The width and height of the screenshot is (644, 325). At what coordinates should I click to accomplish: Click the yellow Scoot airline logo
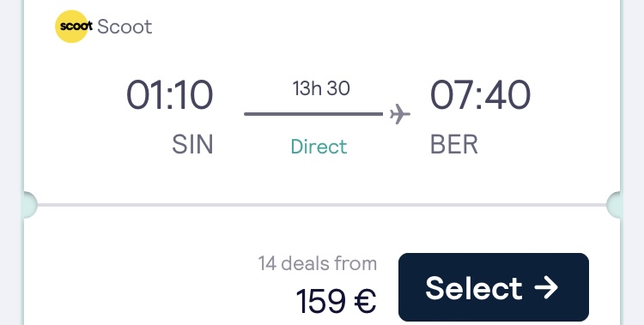pyautogui.click(x=72, y=27)
